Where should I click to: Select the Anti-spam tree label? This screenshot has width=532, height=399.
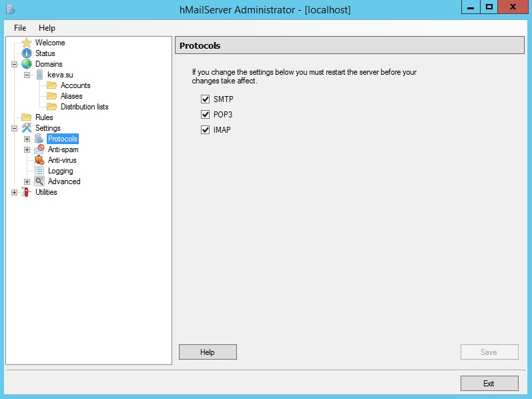tap(63, 149)
